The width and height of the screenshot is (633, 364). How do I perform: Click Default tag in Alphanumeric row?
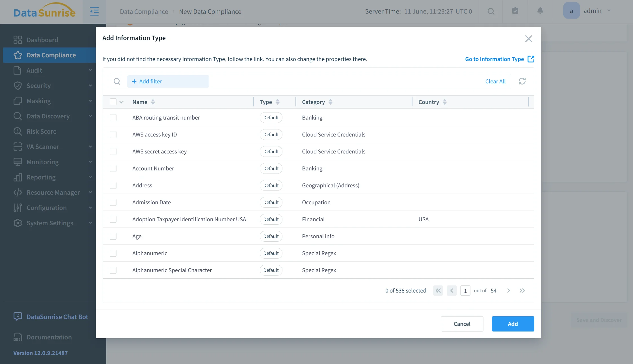(x=271, y=253)
